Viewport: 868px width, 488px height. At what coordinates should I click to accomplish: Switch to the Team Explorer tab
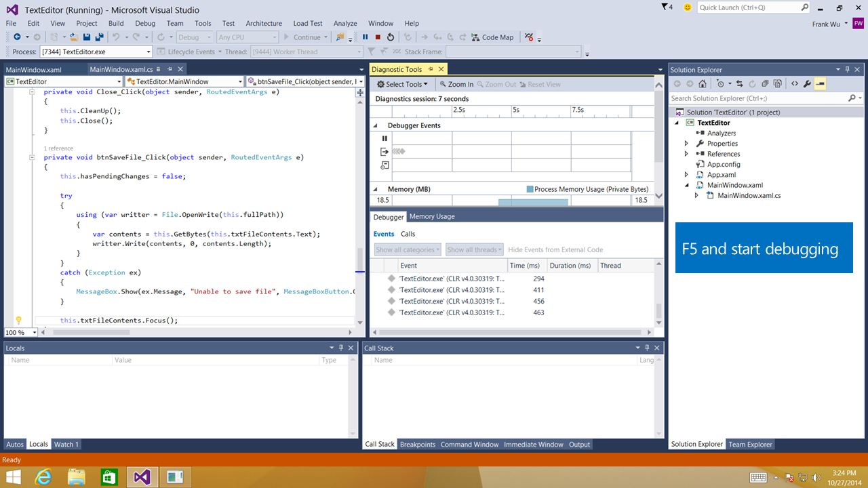pos(750,445)
